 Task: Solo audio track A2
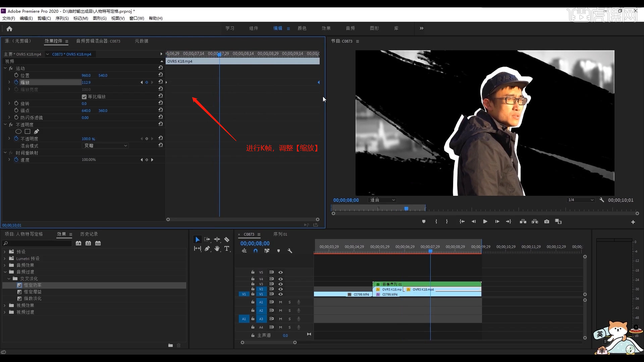289,310
